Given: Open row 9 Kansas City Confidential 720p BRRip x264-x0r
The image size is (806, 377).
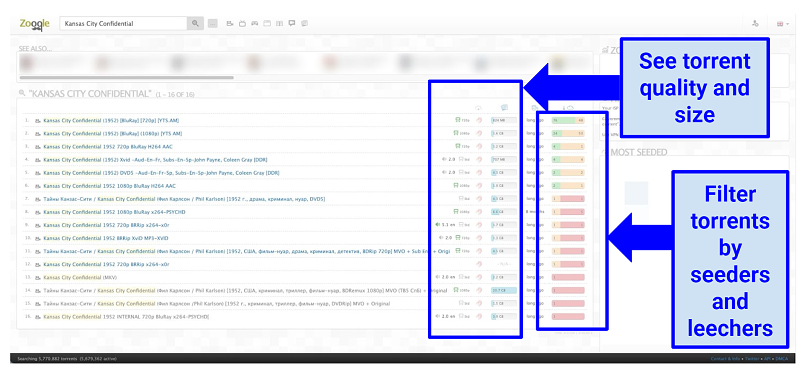Looking at the screenshot, I should 106,225.
